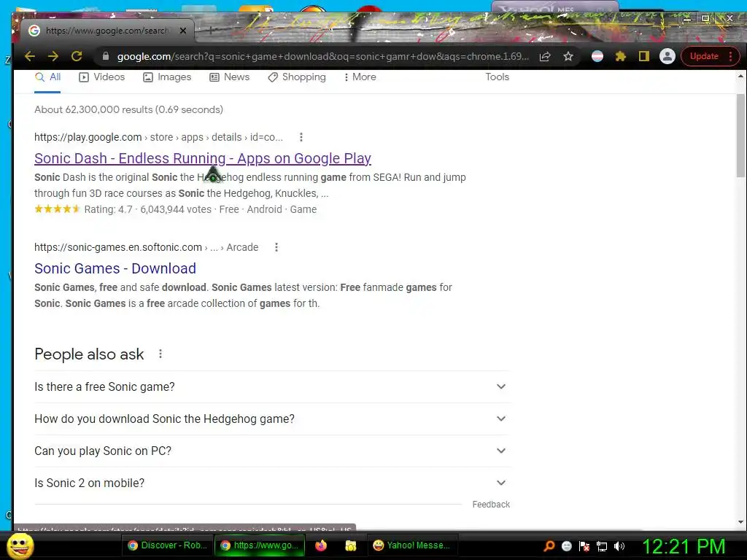Screen dimensions: 747x560
Task: View site info via the padlock icon
Action: (x=106, y=56)
